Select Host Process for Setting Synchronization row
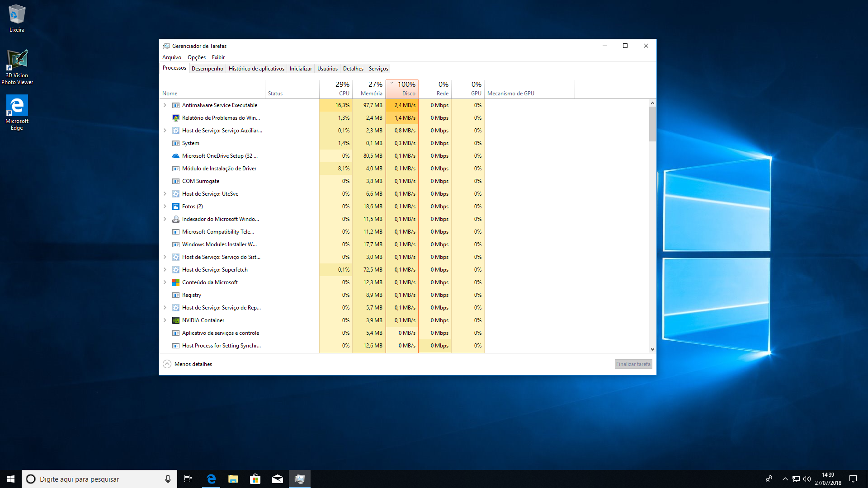 pos(404,346)
